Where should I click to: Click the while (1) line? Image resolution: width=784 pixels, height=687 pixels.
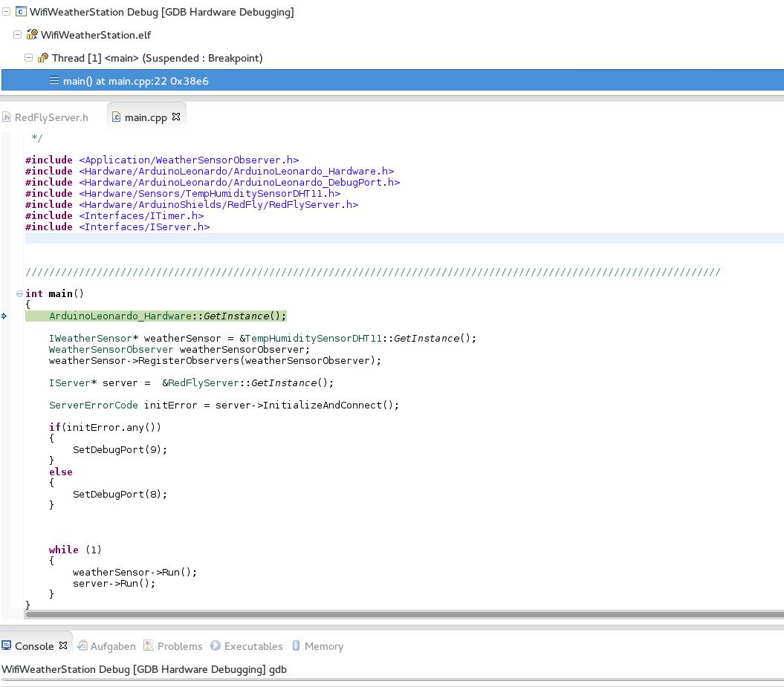[x=75, y=550]
